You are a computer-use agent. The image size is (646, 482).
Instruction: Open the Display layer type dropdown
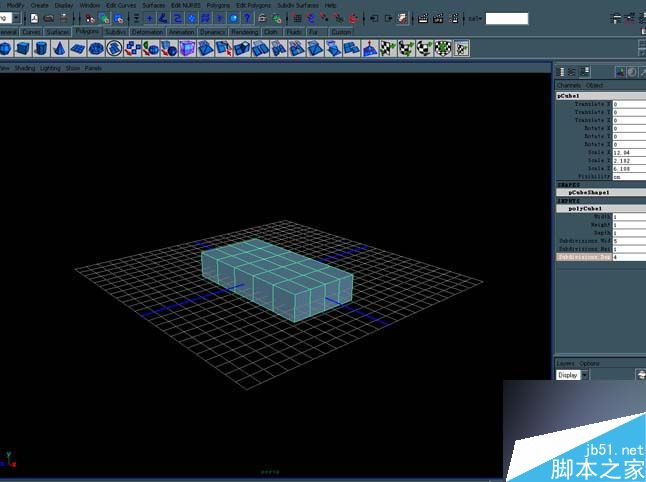point(584,375)
